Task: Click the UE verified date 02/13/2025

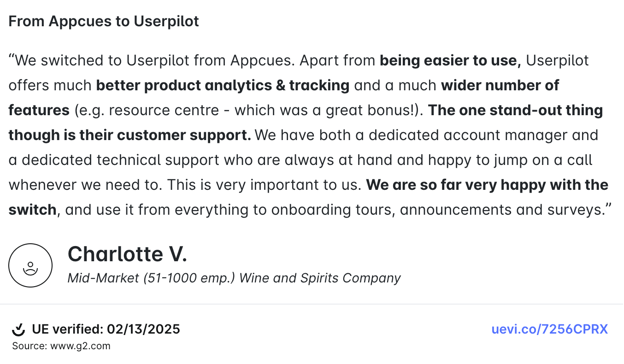Action: pos(143,329)
